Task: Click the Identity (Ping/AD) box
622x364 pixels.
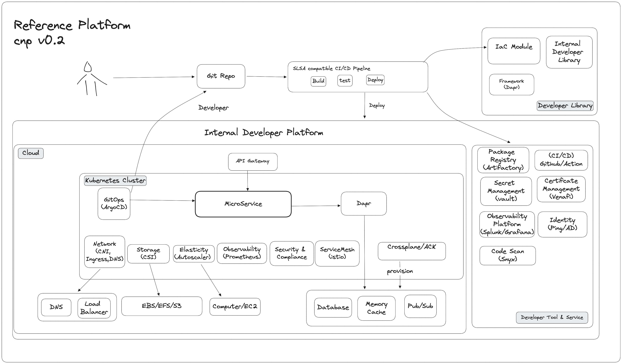Action: [x=562, y=224]
